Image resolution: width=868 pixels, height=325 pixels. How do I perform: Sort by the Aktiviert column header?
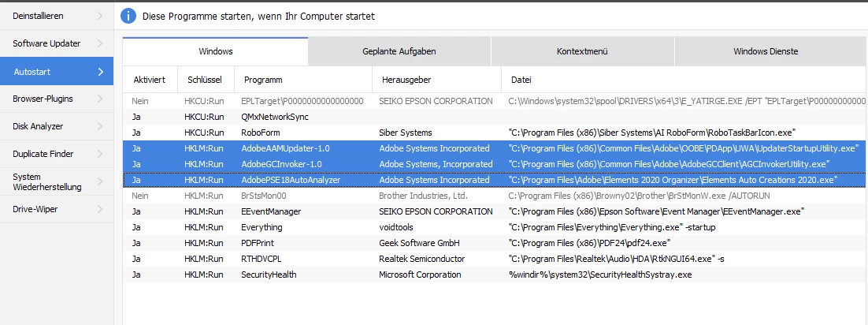point(150,80)
